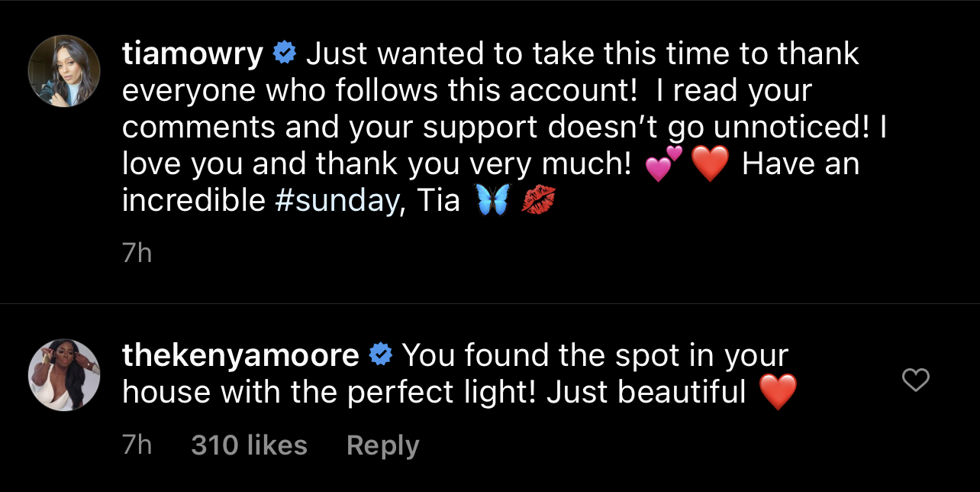Click the verified badge beside tiamowry

coord(285,54)
